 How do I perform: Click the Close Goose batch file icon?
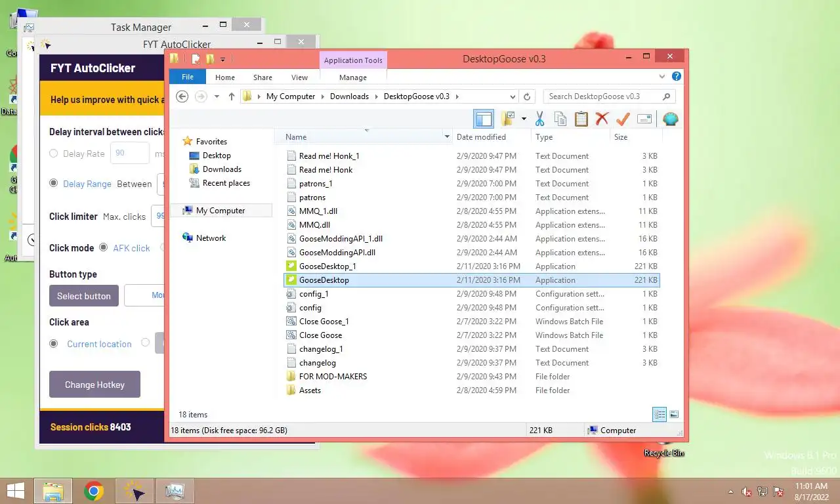[x=292, y=335]
